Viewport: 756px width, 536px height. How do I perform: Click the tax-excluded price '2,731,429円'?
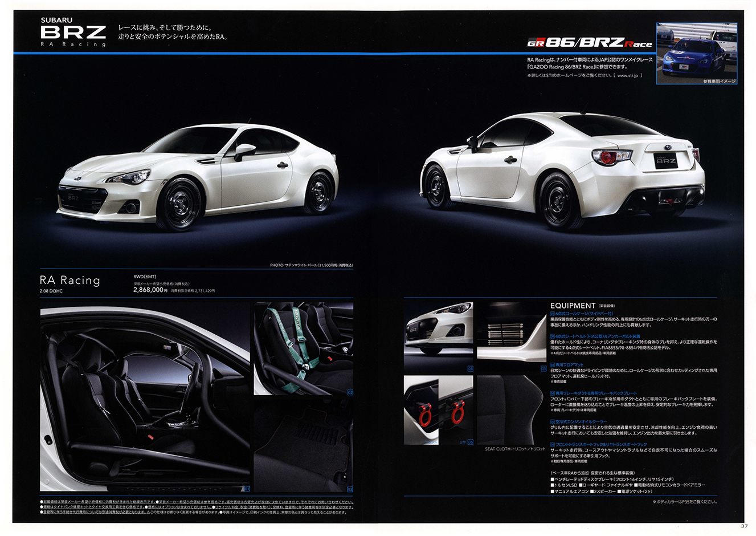(205, 290)
